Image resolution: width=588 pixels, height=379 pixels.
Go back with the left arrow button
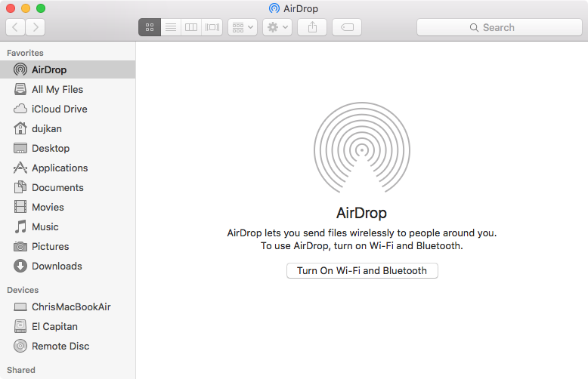[x=15, y=27]
